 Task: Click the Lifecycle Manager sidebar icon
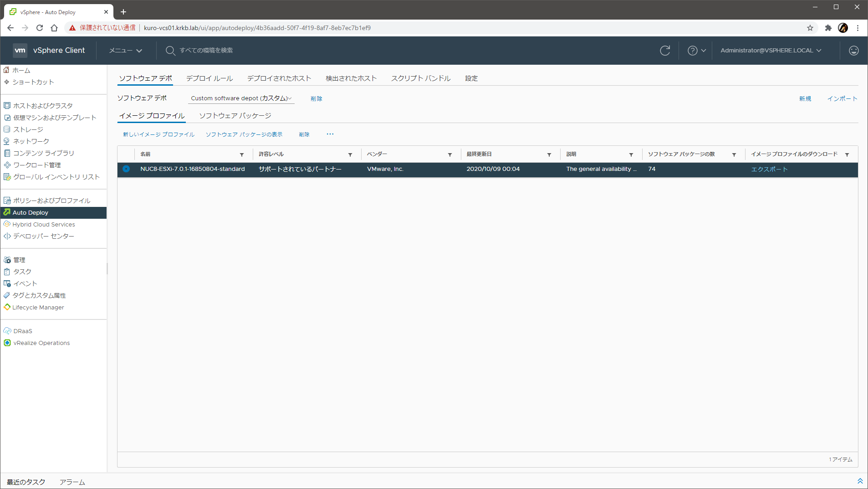coord(7,307)
